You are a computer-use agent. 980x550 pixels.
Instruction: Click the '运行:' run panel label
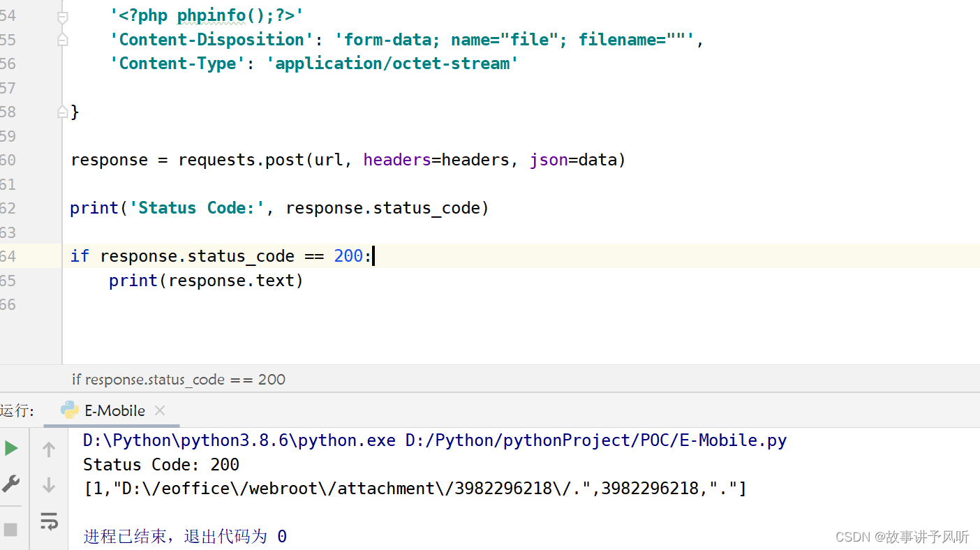tap(17, 410)
